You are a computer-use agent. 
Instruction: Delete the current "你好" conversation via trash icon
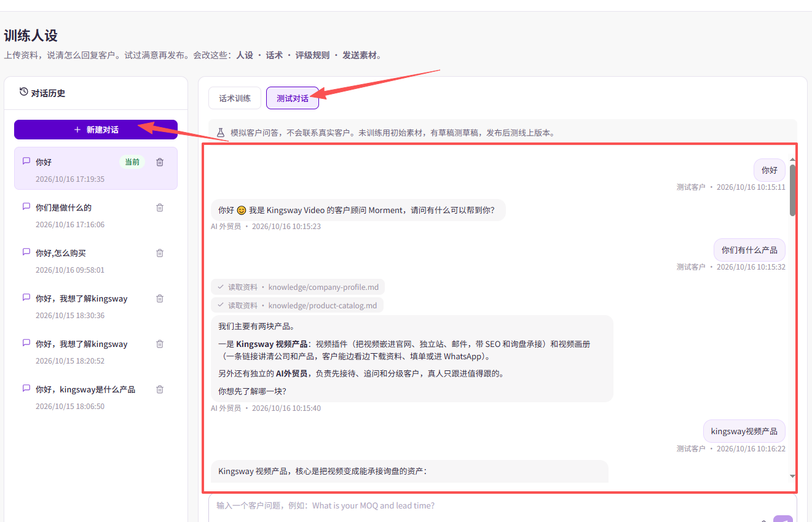(160, 162)
